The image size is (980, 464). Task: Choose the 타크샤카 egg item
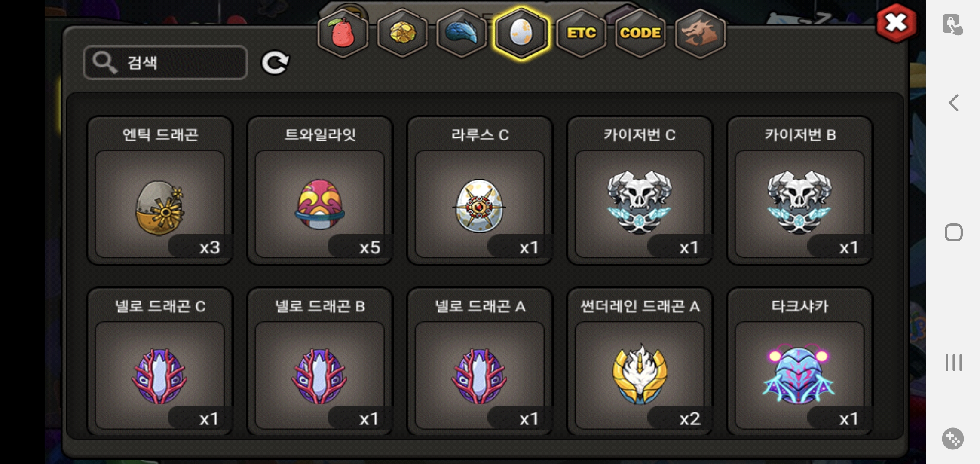pos(799,362)
